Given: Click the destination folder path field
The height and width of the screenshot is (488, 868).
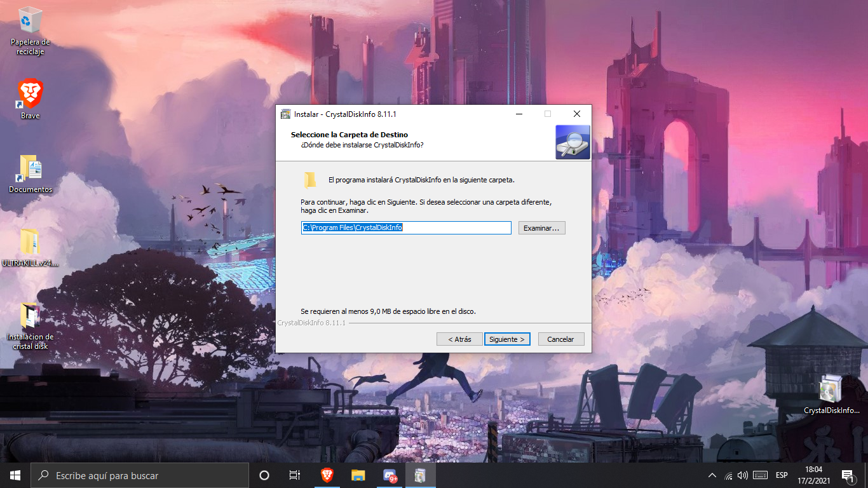Looking at the screenshot, I should (x=406, y=227).
